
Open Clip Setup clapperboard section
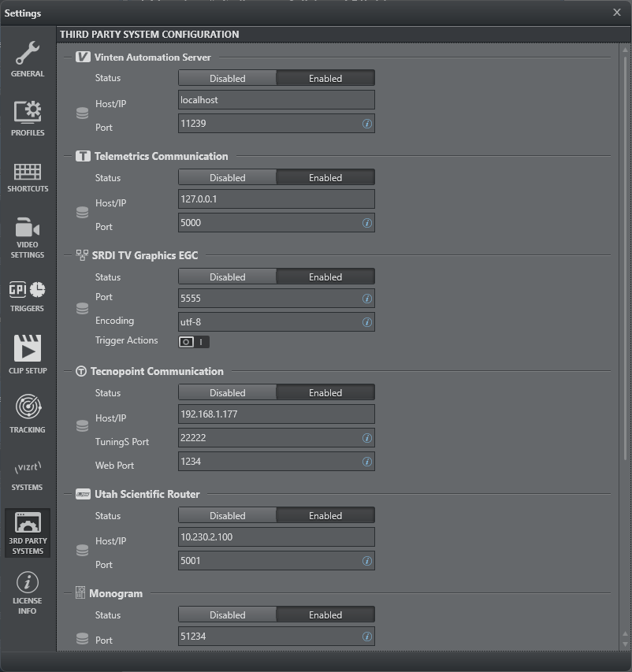[28, 355]
